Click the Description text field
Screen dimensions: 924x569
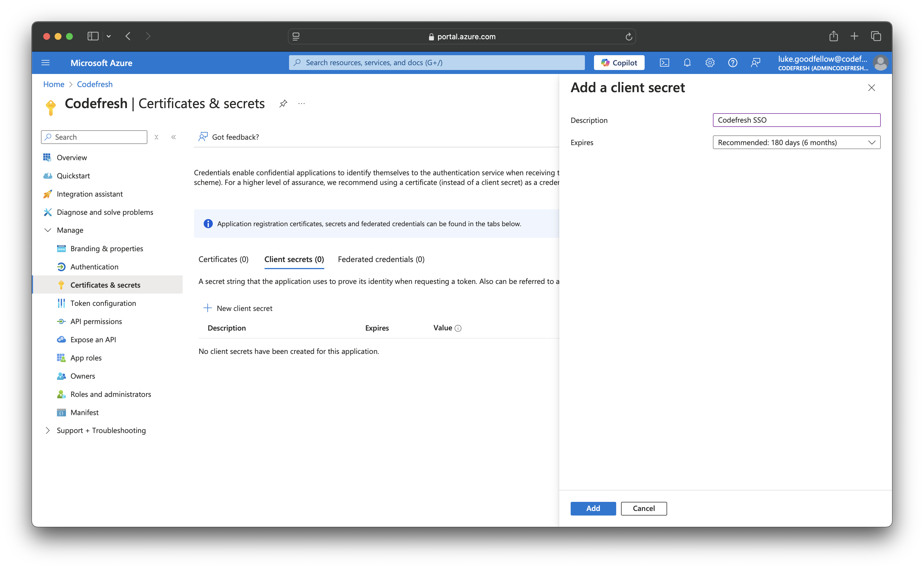[x=796, y=120]
